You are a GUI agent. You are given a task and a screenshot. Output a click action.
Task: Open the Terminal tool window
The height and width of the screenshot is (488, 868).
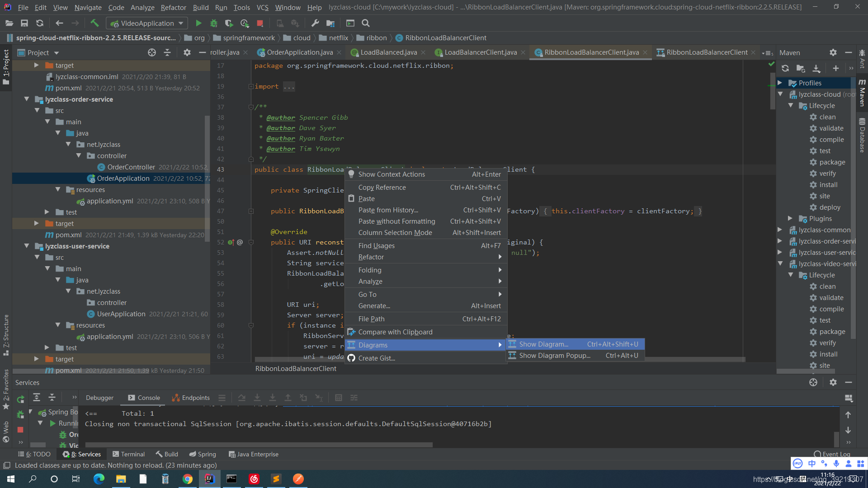pos(128,454)
